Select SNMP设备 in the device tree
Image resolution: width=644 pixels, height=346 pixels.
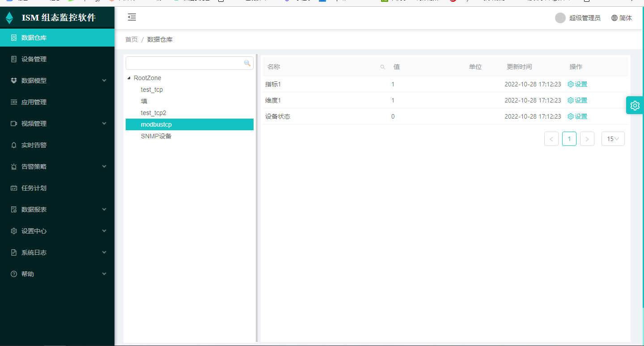tap(156, 136)
